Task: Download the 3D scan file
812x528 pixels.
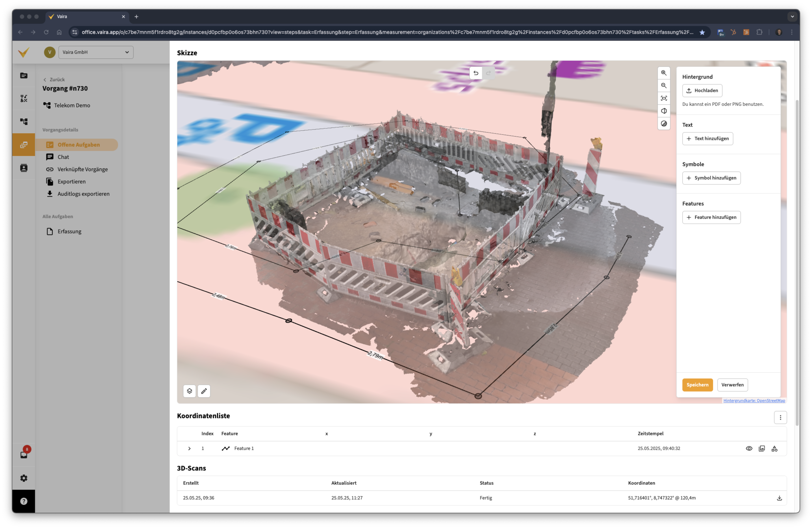Action: click(779, 498)
